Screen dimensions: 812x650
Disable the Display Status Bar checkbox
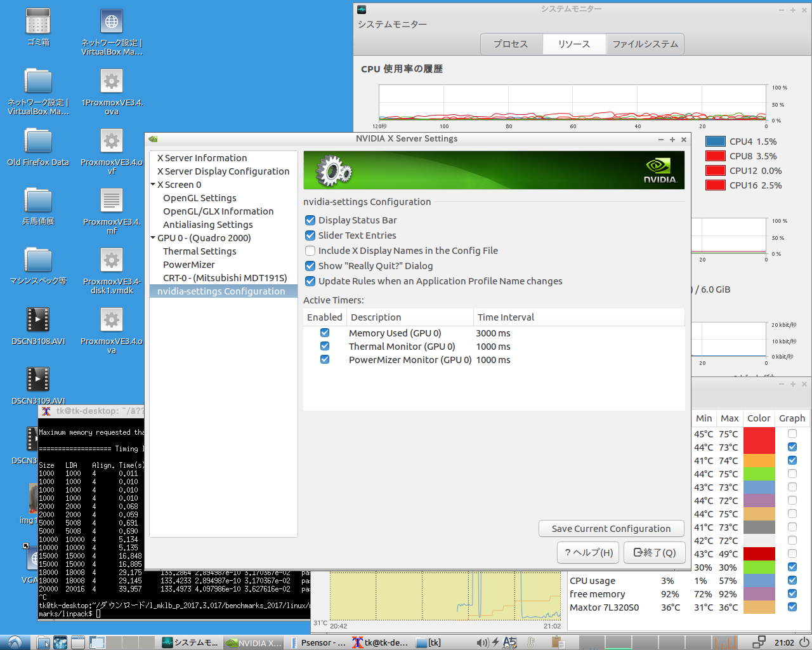pyautogui.click(x=310, y=220)
